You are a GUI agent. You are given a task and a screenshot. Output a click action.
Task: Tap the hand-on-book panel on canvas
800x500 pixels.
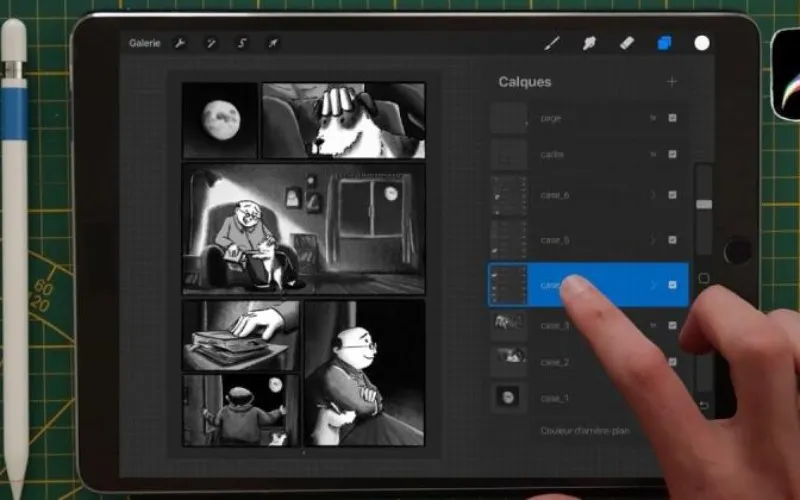click(241, 335)
